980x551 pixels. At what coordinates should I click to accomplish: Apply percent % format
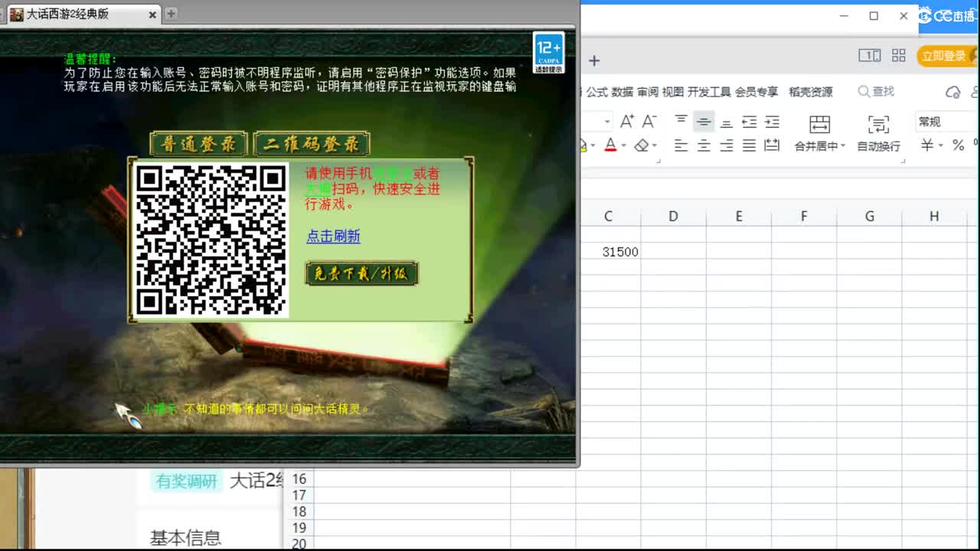click(x=958, y=145)
